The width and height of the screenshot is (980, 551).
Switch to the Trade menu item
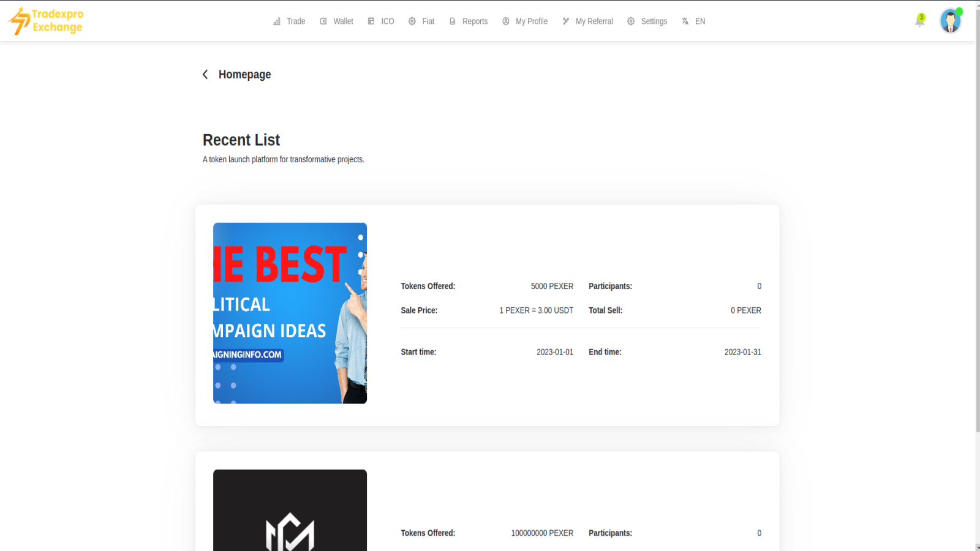coord(296,21)
